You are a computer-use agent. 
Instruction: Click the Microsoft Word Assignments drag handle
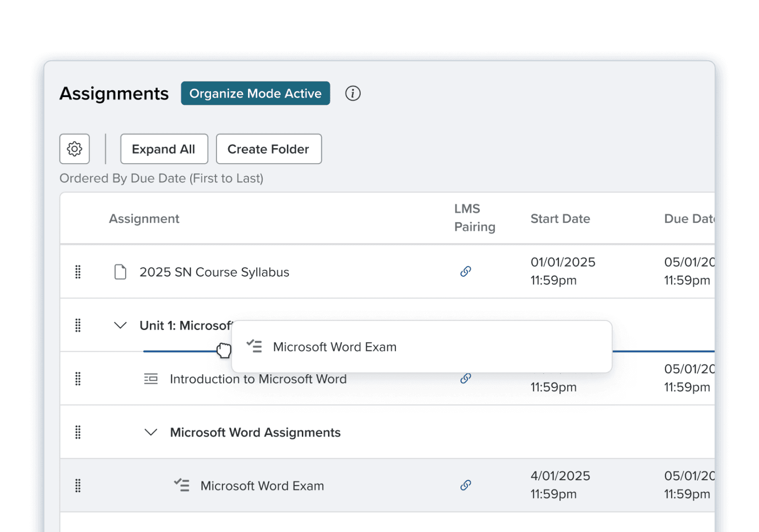[x=78, y=432]
